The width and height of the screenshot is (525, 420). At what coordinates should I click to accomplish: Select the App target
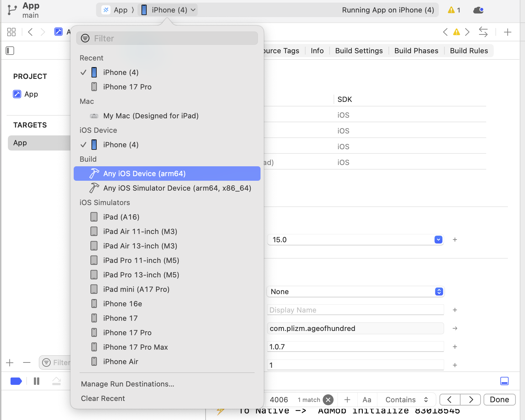[39, 143]
